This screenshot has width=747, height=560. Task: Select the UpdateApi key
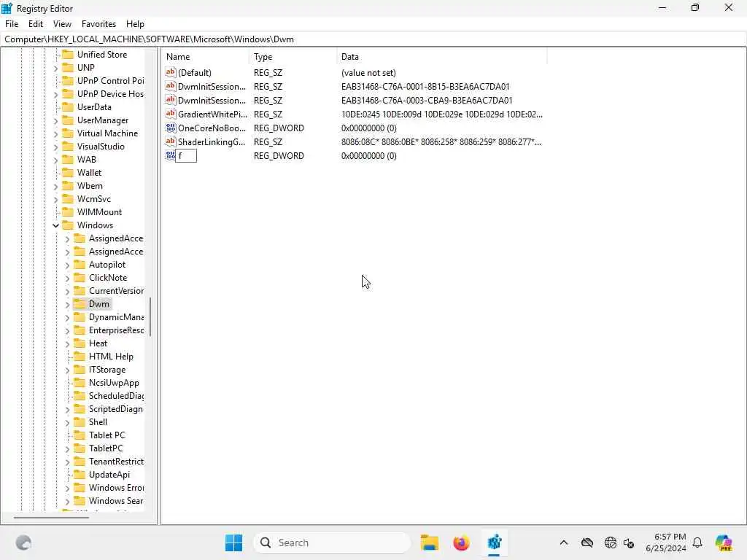click(109, 474)
